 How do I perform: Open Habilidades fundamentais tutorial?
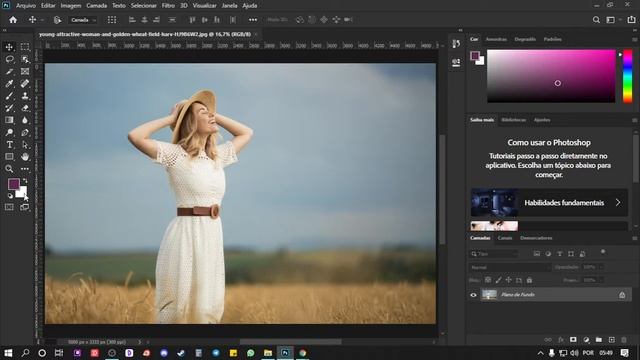click(549, 202)
